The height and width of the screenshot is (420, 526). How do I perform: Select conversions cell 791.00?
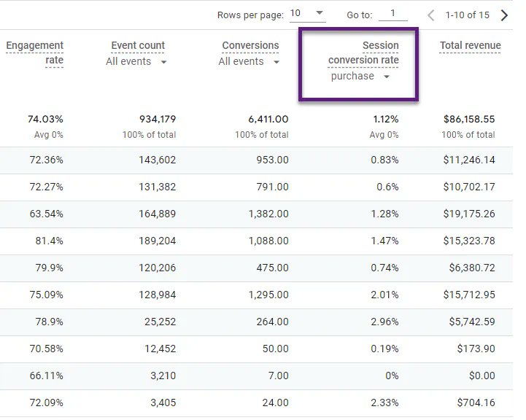click(272, 187)
